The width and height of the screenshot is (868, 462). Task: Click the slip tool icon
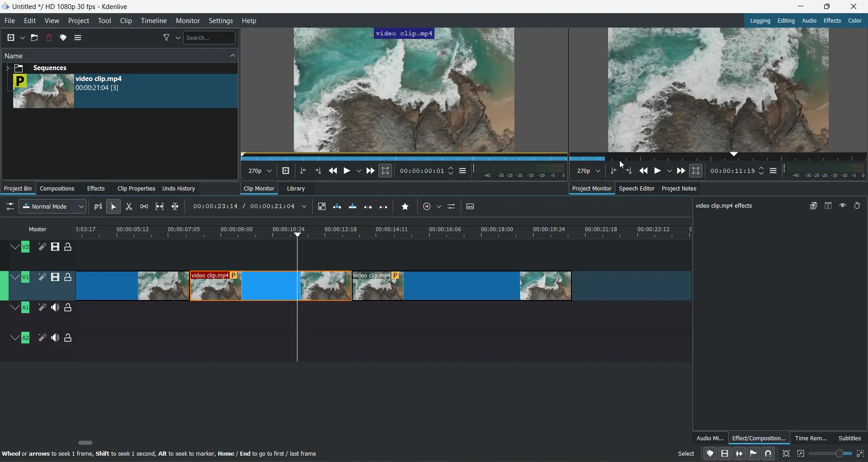(x=160, y=207)
